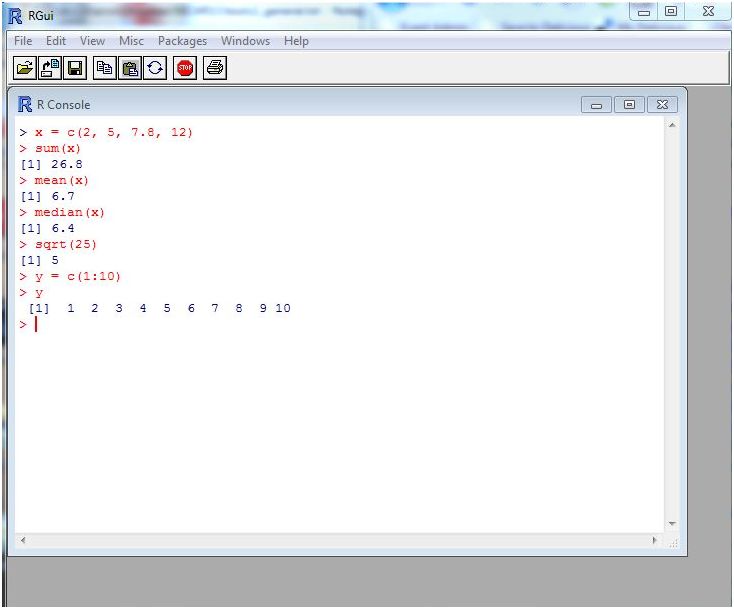Click the R Console window icon

click(x=25, y=104)
